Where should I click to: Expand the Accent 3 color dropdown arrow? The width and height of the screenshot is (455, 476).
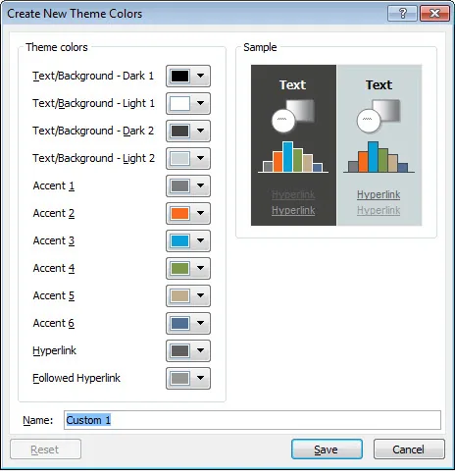point(200,240)
